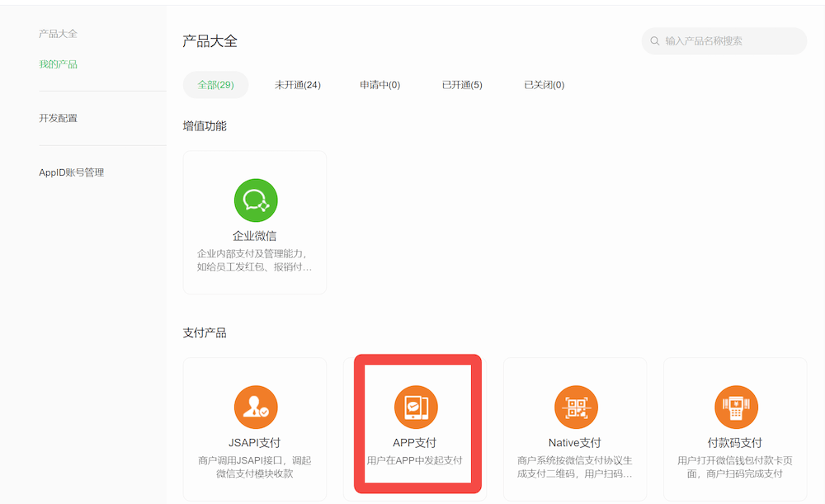This screenshot has height=504, width=825.
Task: Click the APP支付 phone icon
Action: tap(415, 407)
